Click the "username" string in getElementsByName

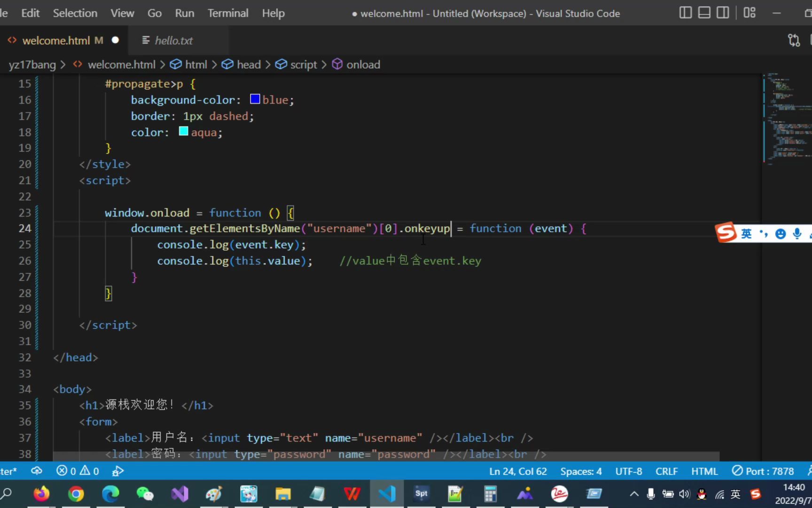click(339, 228)
